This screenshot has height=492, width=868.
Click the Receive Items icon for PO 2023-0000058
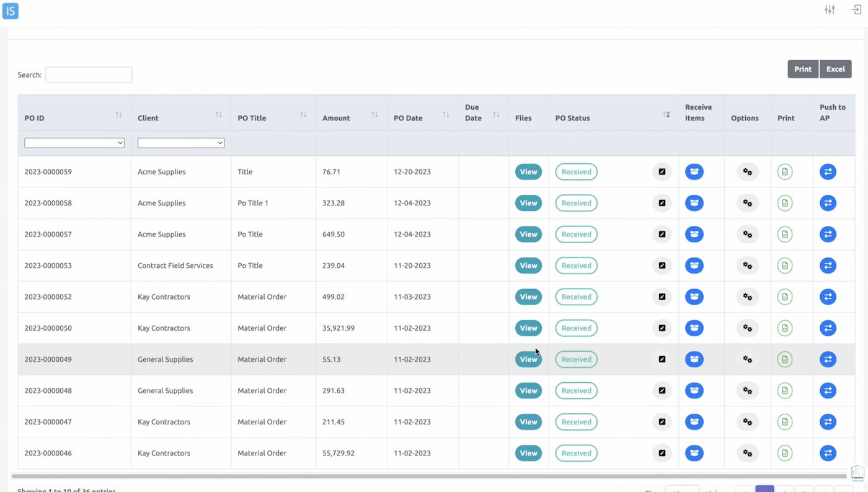(694, 203)
